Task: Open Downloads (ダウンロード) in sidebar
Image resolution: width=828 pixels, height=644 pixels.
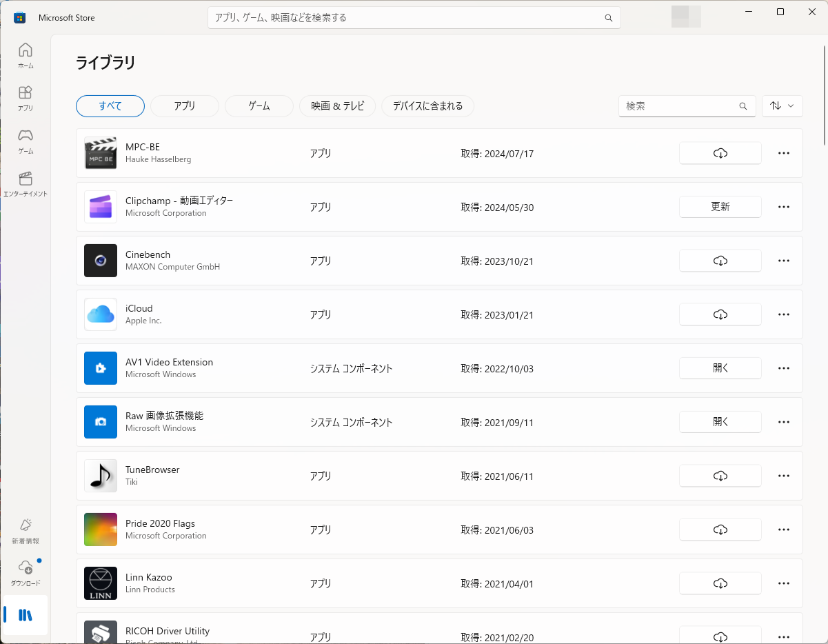Action: pyautogui.click(x=26, y=573)
